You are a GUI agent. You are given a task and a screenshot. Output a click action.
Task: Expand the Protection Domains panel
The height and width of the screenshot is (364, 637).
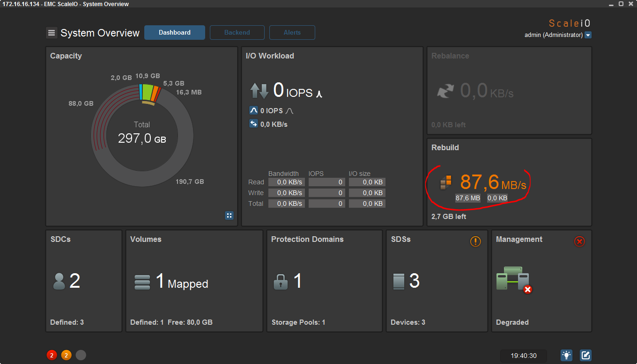[325, 281]
